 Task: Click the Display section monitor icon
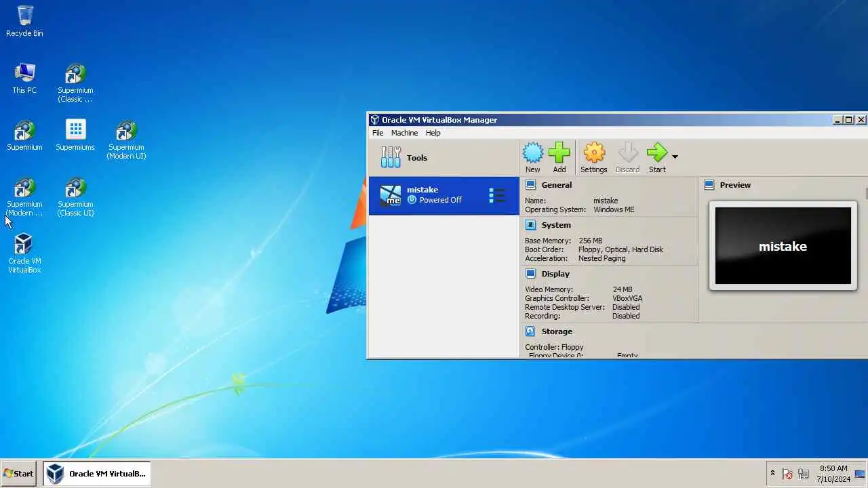530,274
